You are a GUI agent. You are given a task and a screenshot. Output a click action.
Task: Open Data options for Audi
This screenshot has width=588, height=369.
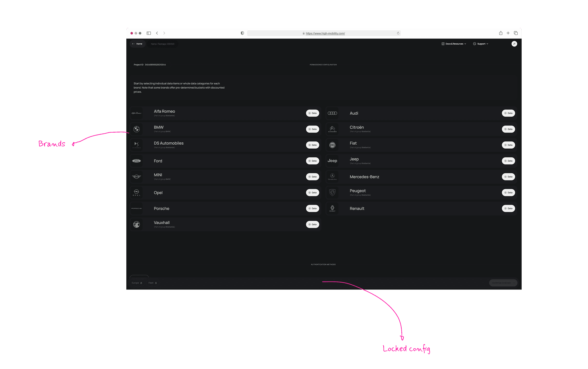pyautogui.click(x=508, y=113)
